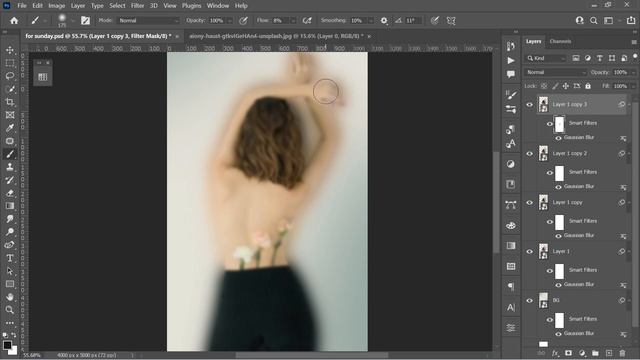Select the Move tool
Viewport: 640px width, 360px height.
[x=10, y=50]
